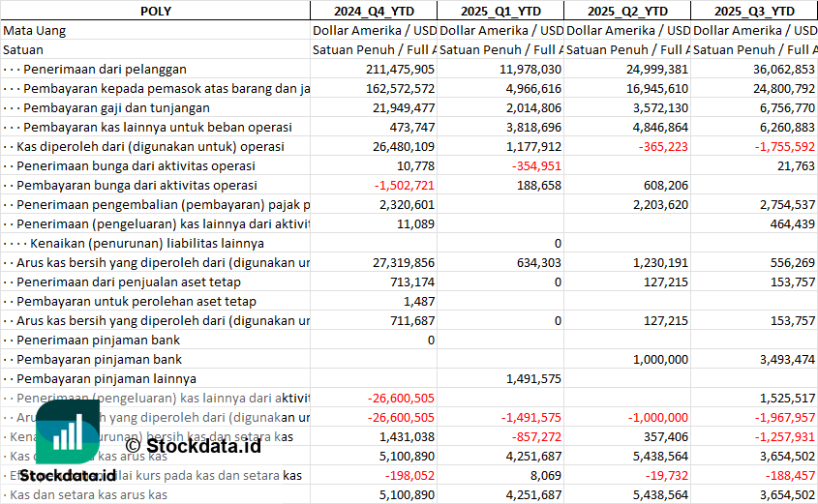Click cell showing 2,014,806
The image size is (818, 504).
tap(500, 108)
